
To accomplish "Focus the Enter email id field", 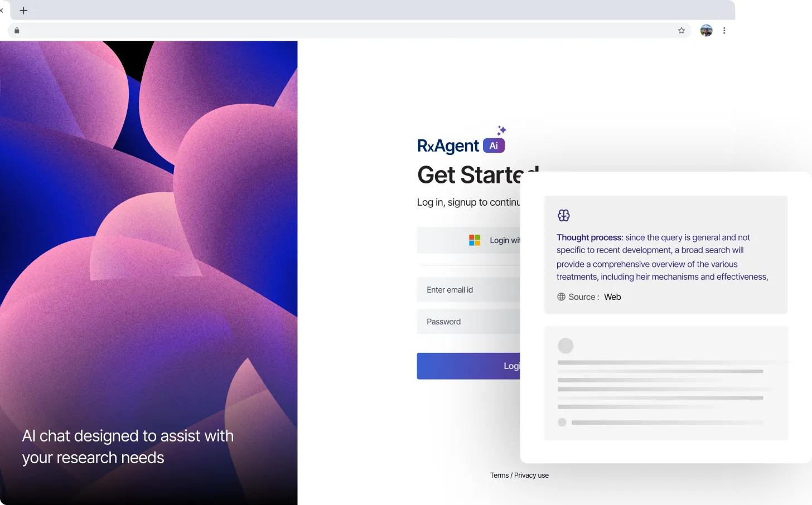I will point(468,290).
